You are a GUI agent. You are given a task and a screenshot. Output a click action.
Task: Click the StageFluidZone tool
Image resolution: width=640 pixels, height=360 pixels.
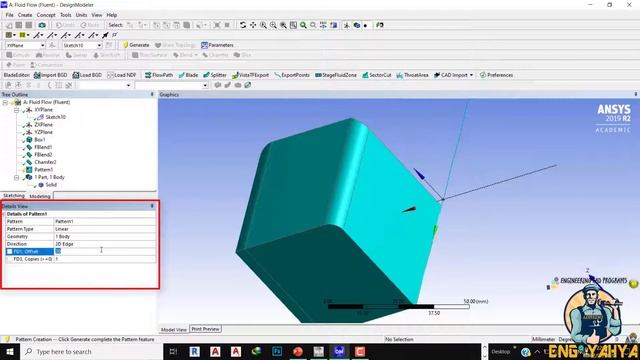click(336, 75)
